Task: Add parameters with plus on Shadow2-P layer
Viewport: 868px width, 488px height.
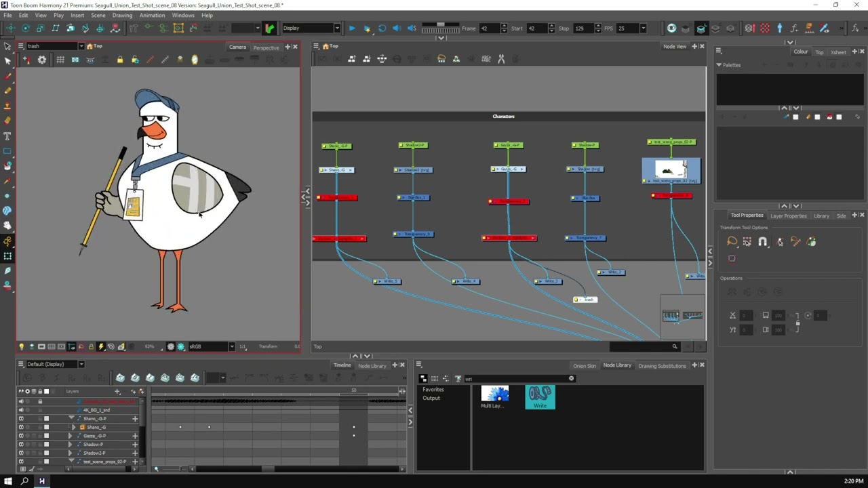Action: [x=135, y=453]
